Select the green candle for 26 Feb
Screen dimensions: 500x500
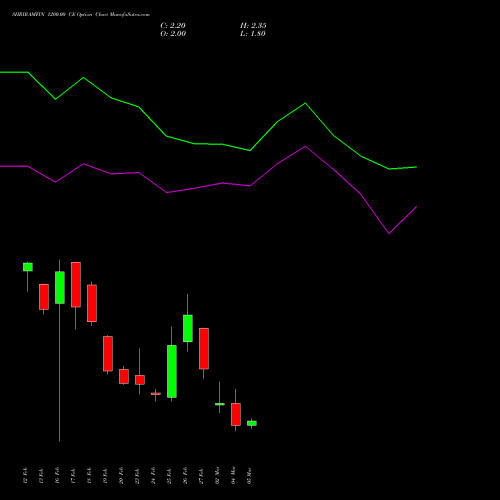pos(188,328)
